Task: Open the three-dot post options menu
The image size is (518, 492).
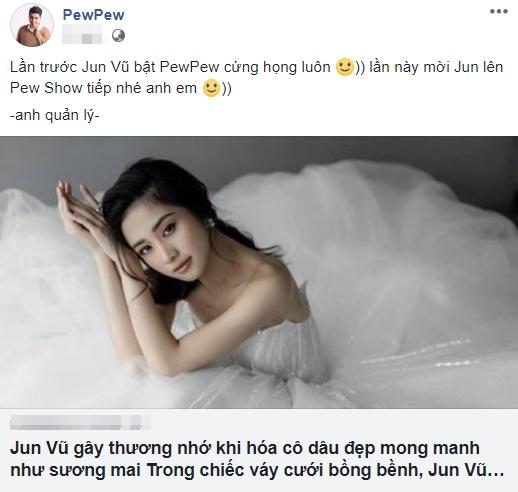Action: click(x=499, y=12)
